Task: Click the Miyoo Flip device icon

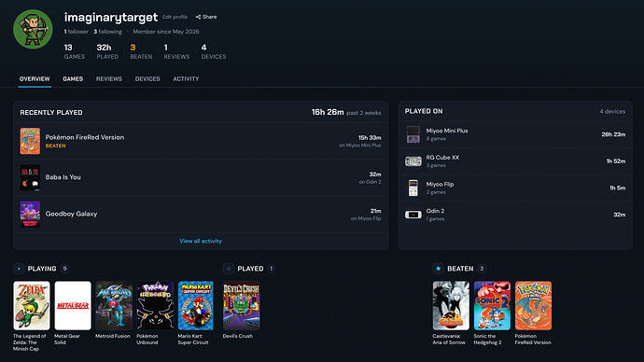Action: pos(413,188)
